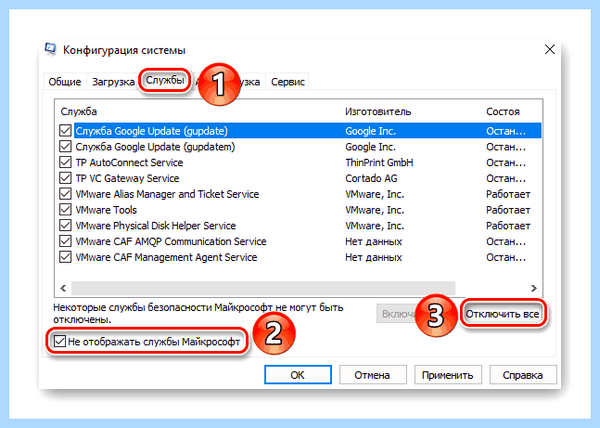Click the right arrow of horizontal scrollbar
This screenshot has width=600, height=428.
point(533,288)
